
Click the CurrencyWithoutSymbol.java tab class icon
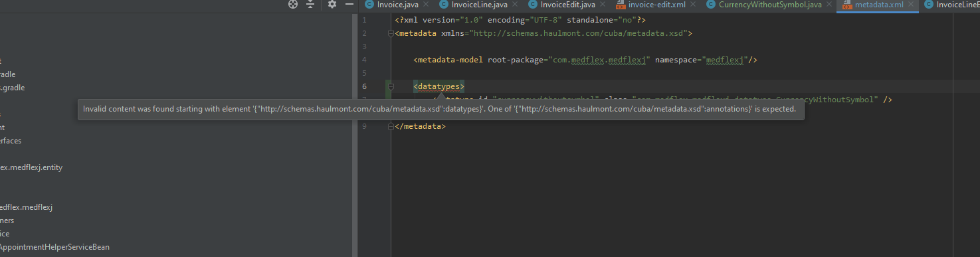point(710,5)
